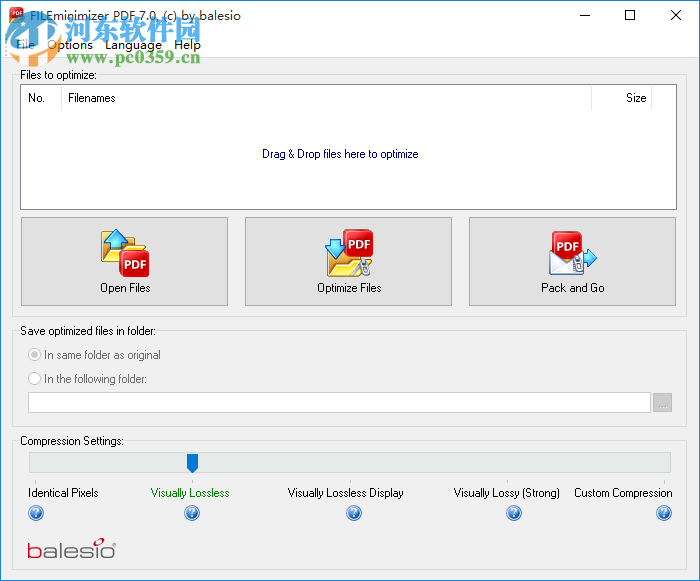
Task: Open help for Identical Pixels setting
Action: coord(36,513)
